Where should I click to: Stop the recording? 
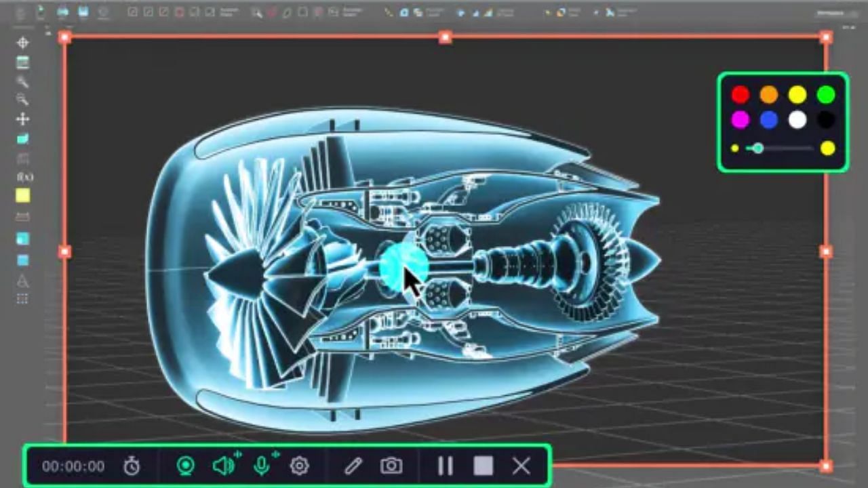point(484,466)
